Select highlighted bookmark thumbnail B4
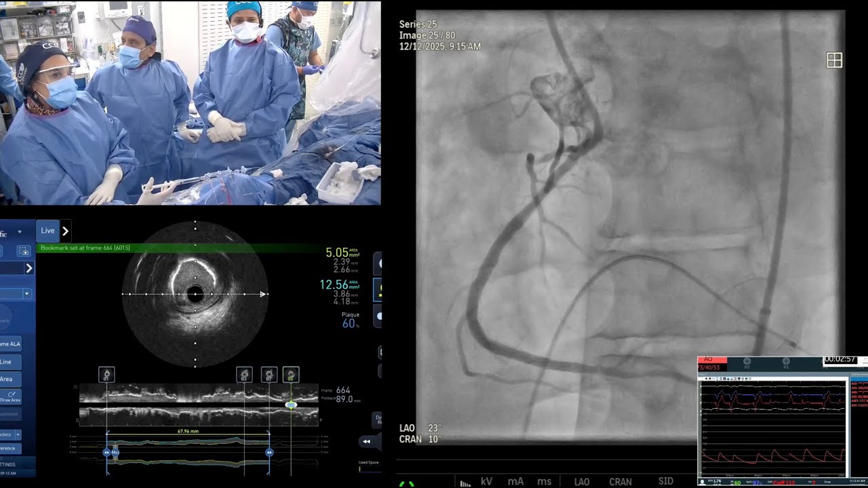This screenshot has height=488, width=868. point(291,374)
